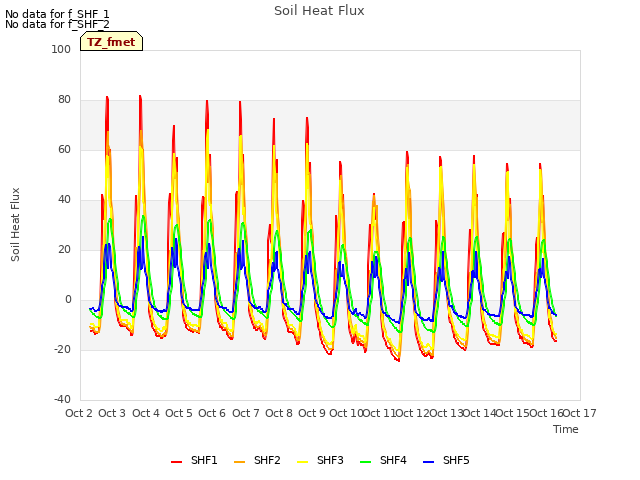
Task: Click the Oct 4 x-axis tick label
Action: click(x=146, y=413)
